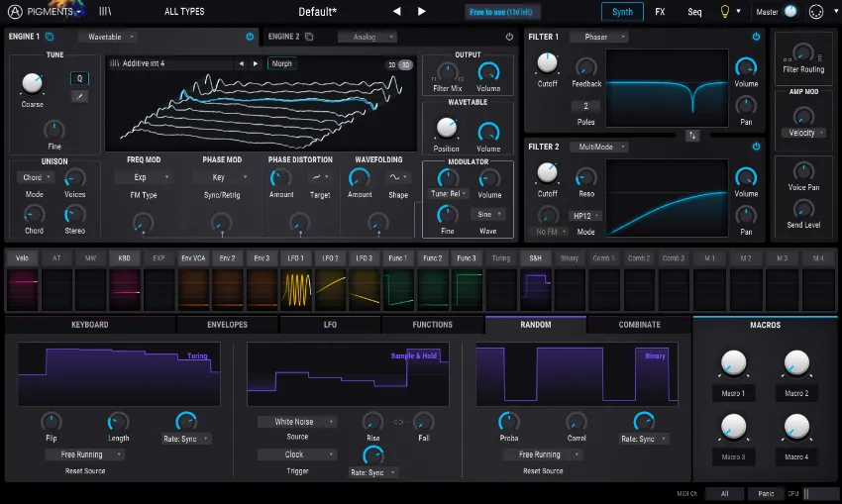Open Engine 2 Analog type dropdown
Screen dimensions: 842x504
click(x=368, y=37)
